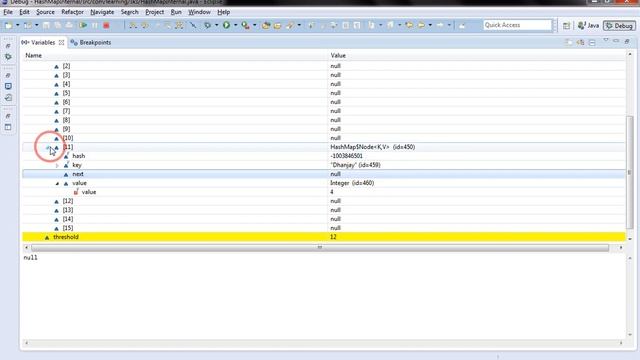Select the hash field row
The image size is (640, 360).
pos(324,156)
